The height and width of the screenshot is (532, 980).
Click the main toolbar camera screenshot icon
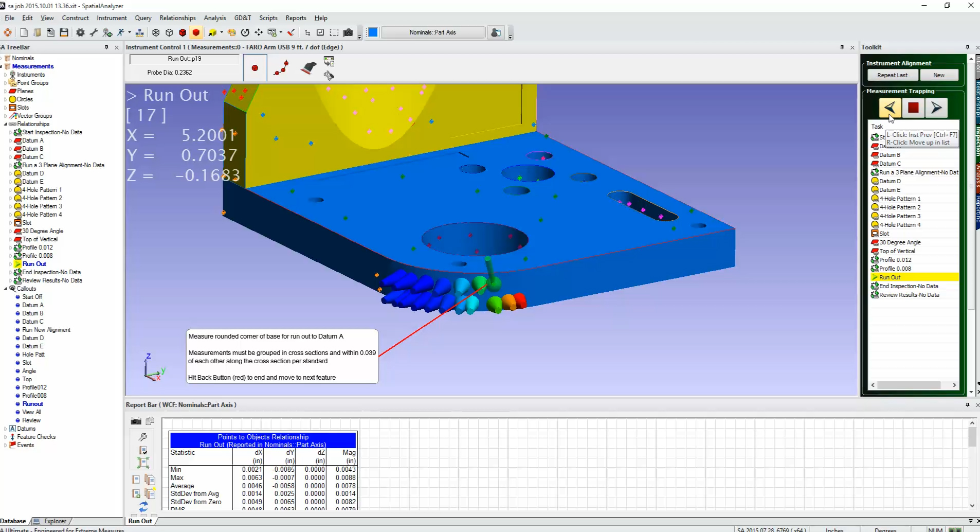[348, 32]
